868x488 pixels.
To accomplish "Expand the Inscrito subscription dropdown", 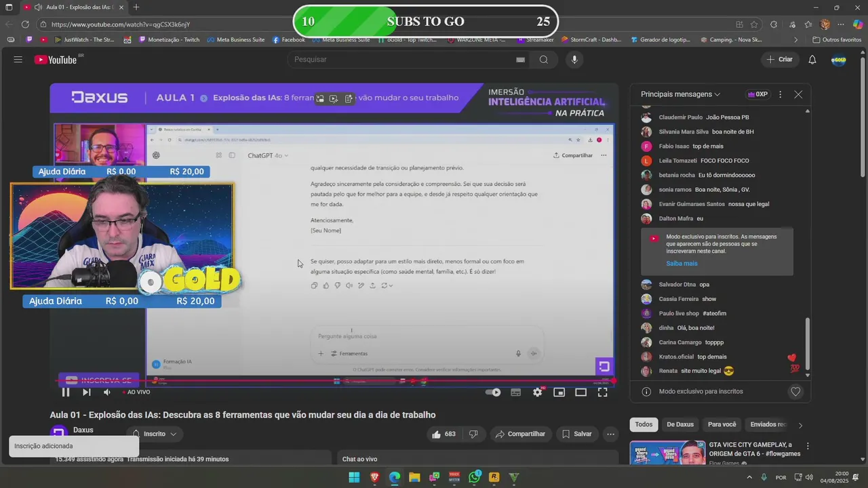I will (x=155, y=434).
